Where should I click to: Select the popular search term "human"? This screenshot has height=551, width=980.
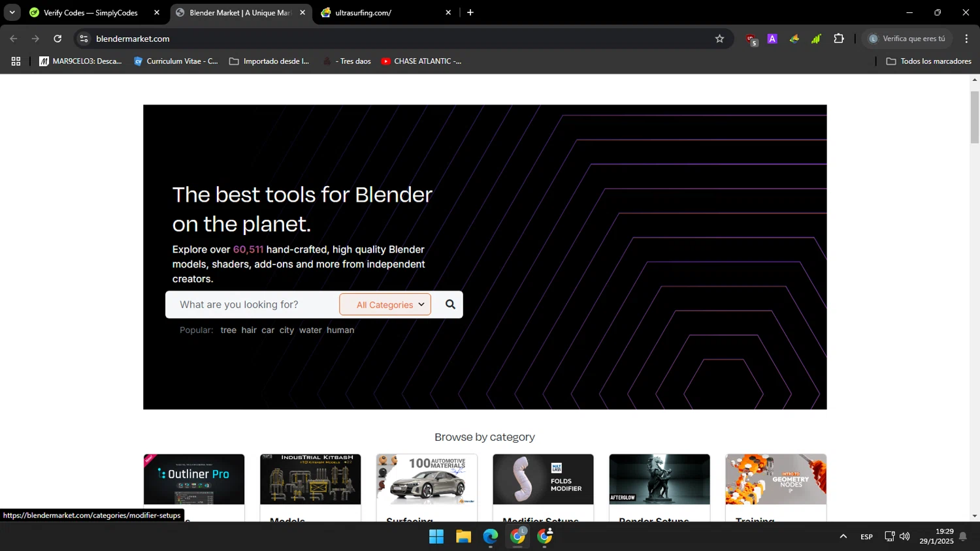tap(340, 330)
